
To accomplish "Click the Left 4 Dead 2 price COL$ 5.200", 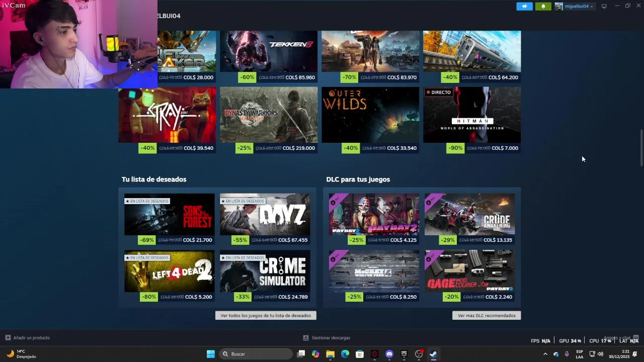I will coord(198,297).
